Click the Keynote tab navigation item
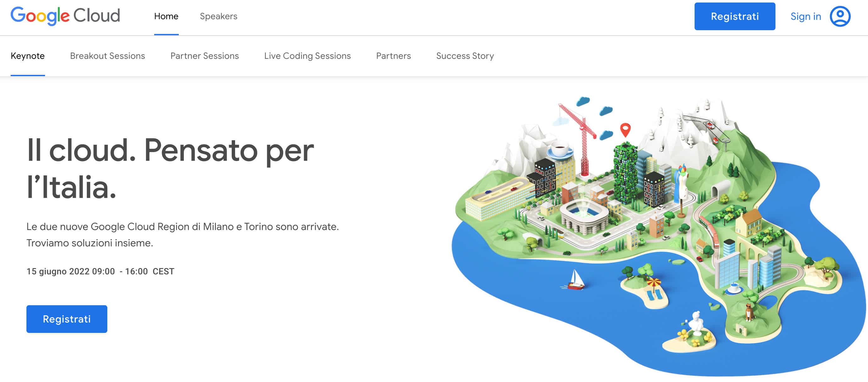This screenshot has width=868, height=382. 28,55
